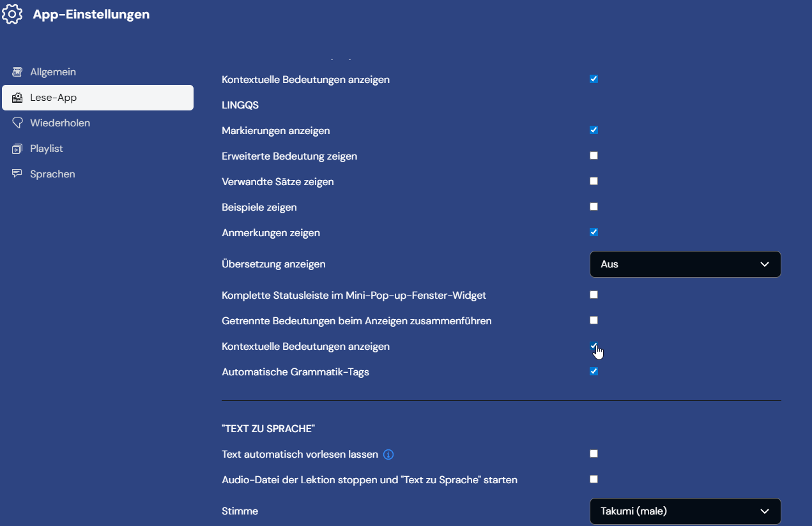Turn on Beispiele zeigen
Viewport: 812px width, 526px height.
(x=594, y=207)
